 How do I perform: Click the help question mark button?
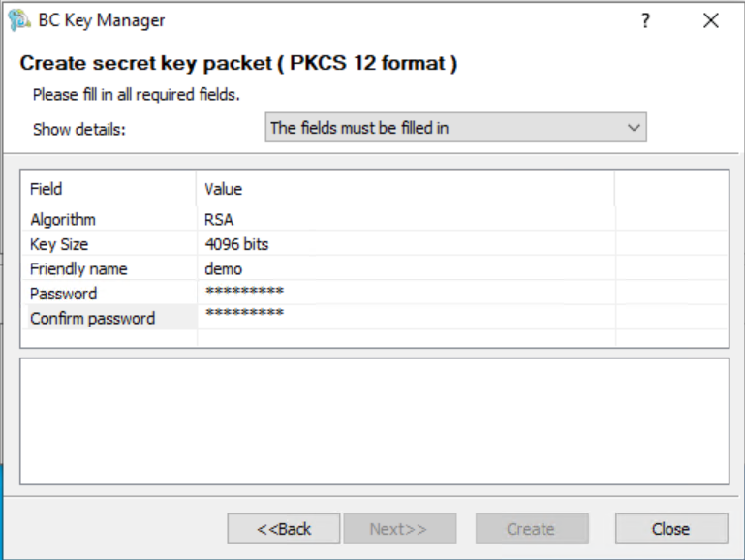[x=646, y=20]
